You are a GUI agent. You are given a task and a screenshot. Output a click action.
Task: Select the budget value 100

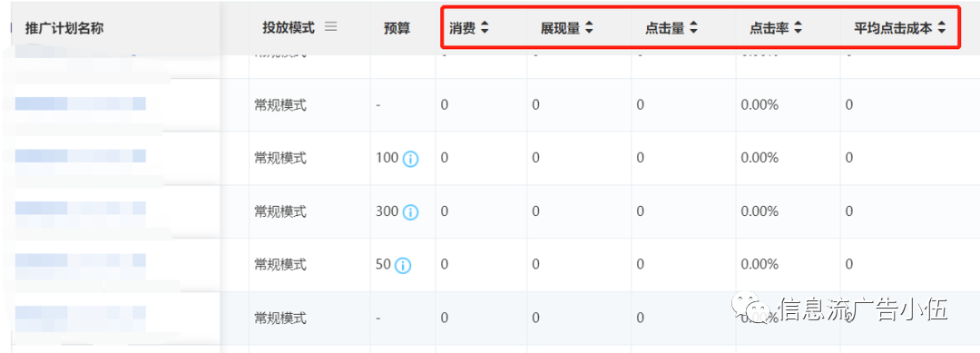[x=387, y=158]
